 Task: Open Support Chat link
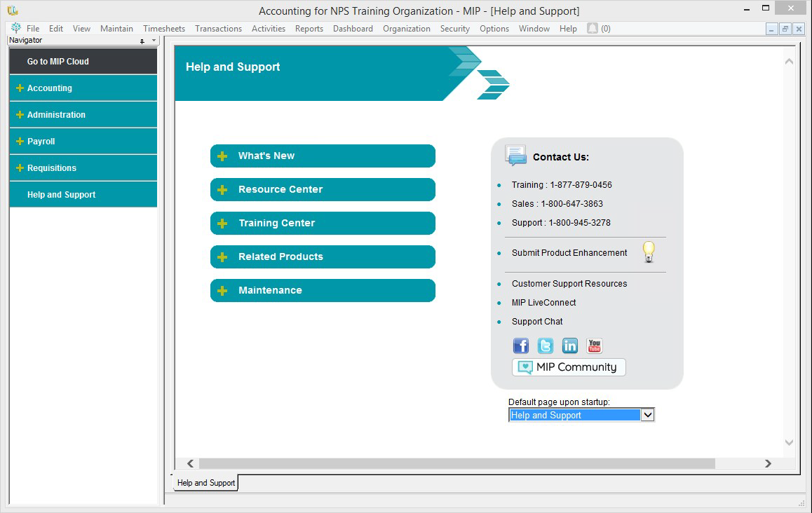coord(537,322)
